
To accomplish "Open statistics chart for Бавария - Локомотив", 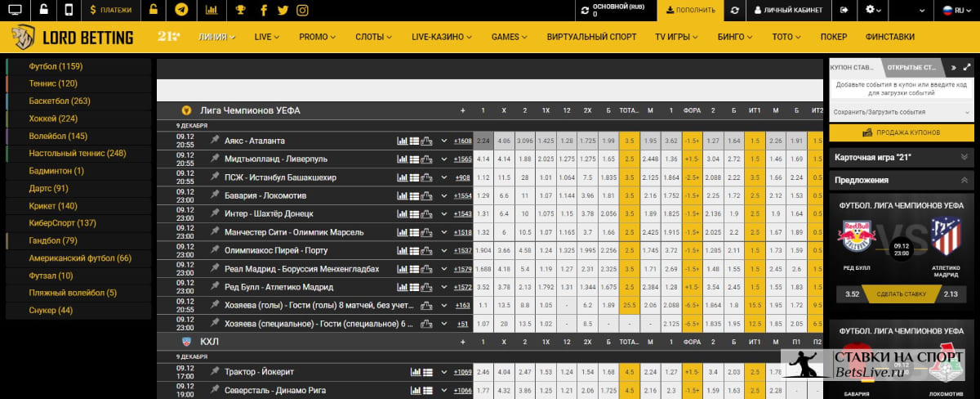I will tap(402, 195).
